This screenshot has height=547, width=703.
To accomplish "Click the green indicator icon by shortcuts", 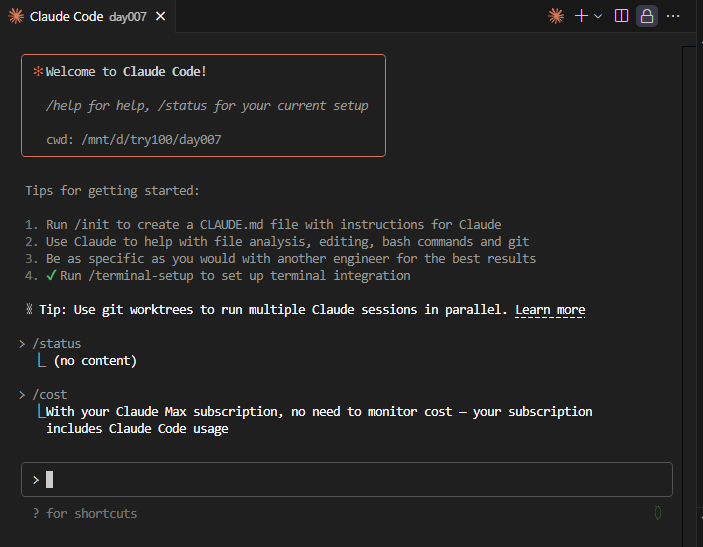I will (658, 512).
